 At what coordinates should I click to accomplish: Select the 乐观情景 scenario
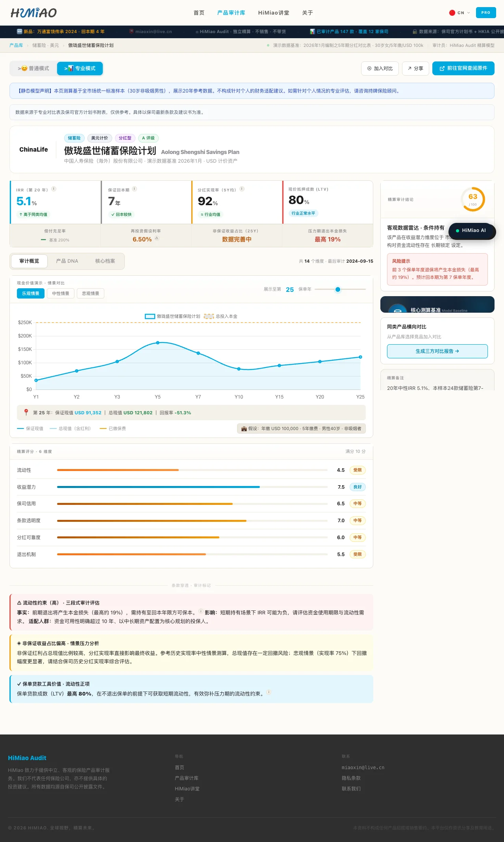coord(31,293)
